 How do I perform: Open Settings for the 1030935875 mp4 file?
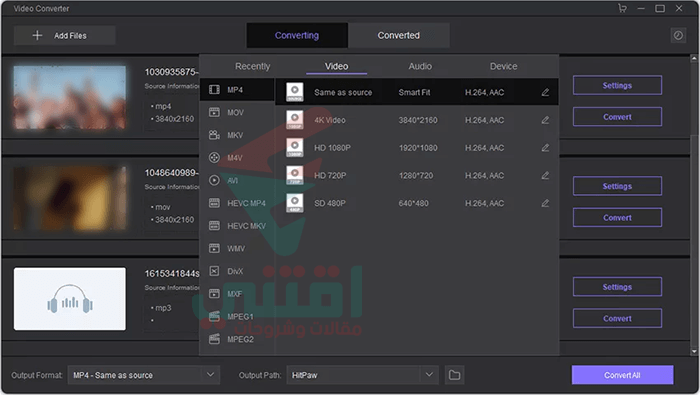click(617, 85)
